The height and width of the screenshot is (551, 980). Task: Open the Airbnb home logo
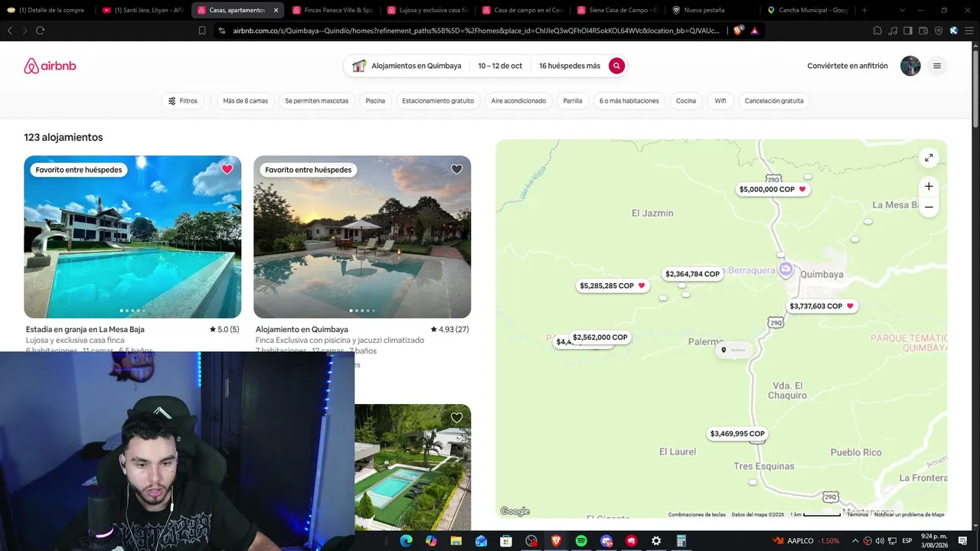[50, 66]
